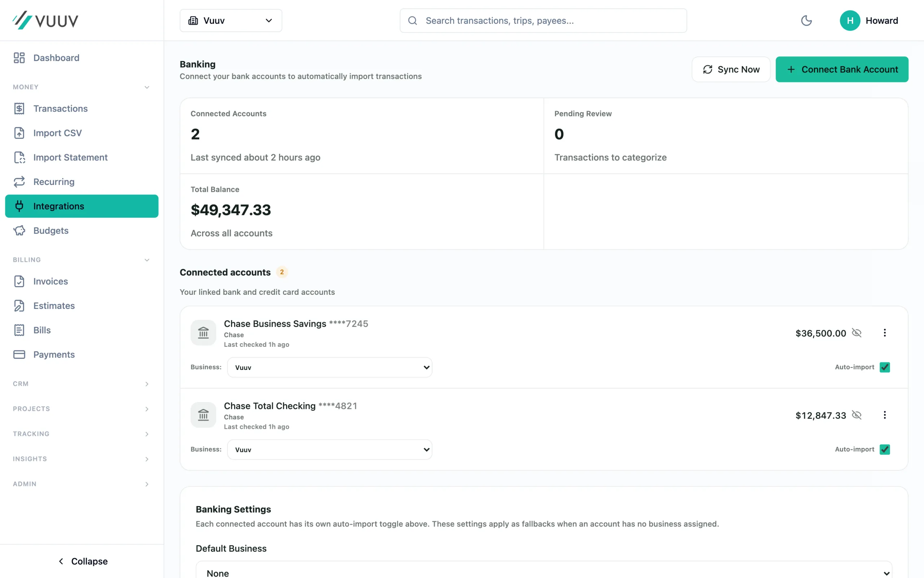Click 'Last synced about 2 hours ago'
This screenshot has height=578, width=924.
(x=256, y=158)
